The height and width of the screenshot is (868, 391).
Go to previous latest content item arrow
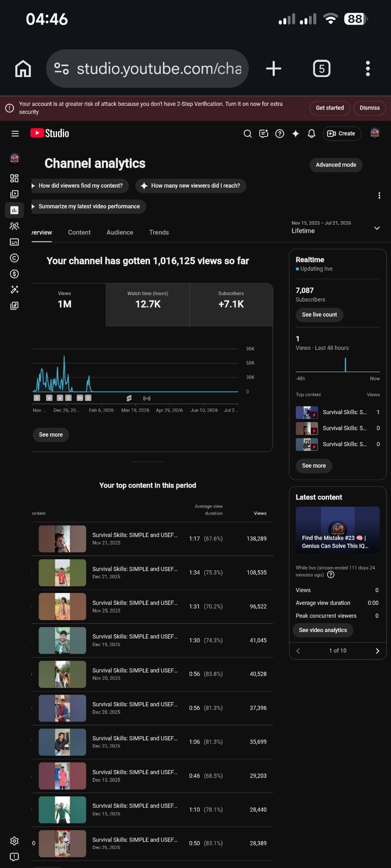tap(298, 651)
